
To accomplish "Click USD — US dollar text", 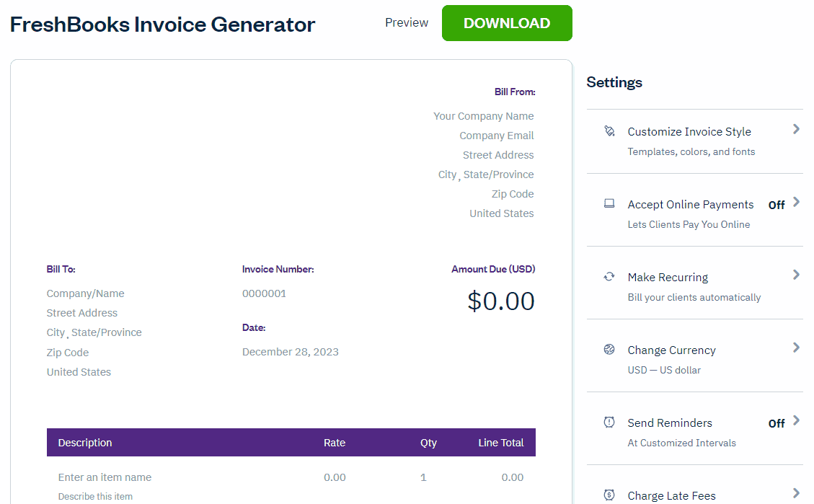I will tap(664, 370).
